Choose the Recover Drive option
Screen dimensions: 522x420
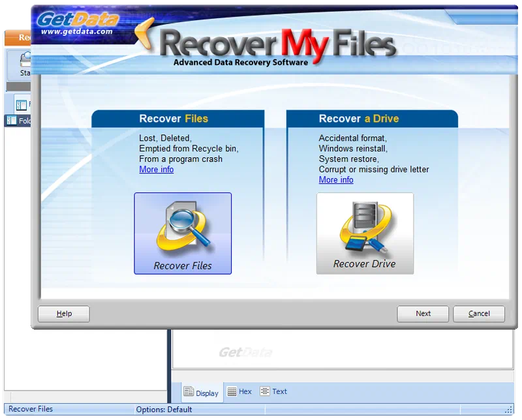[x=365, y=233]
